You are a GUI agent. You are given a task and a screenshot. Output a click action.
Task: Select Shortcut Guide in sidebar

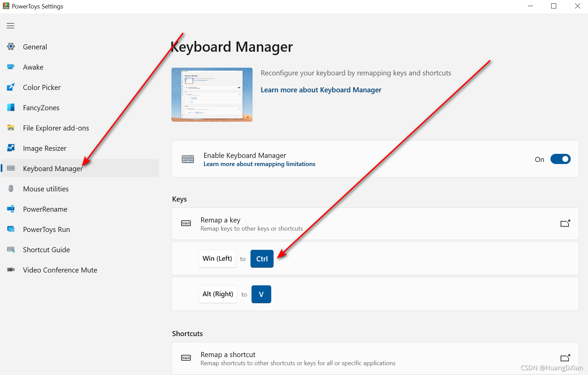80,250
